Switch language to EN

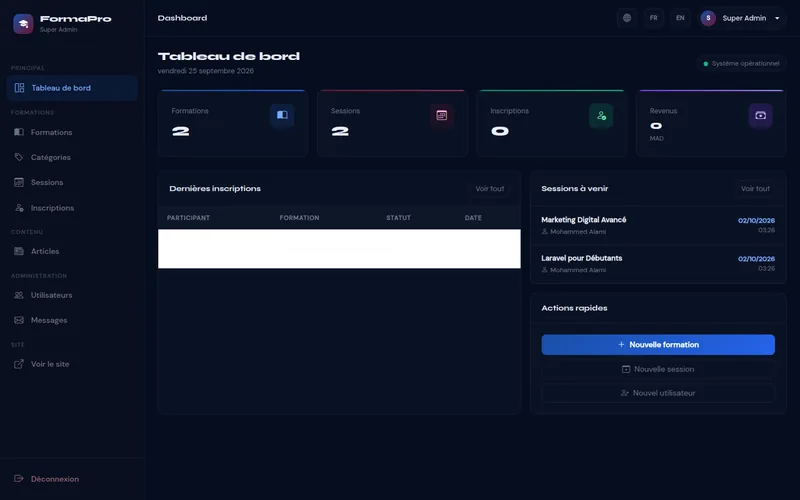point(680,18)
